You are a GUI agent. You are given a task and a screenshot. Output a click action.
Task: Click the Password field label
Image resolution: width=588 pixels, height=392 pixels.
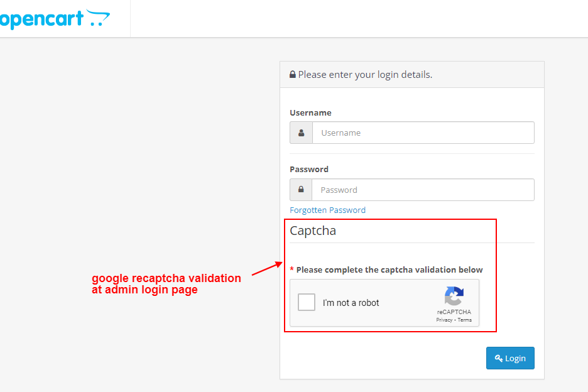pyautogui.click(x=309, y=169)
